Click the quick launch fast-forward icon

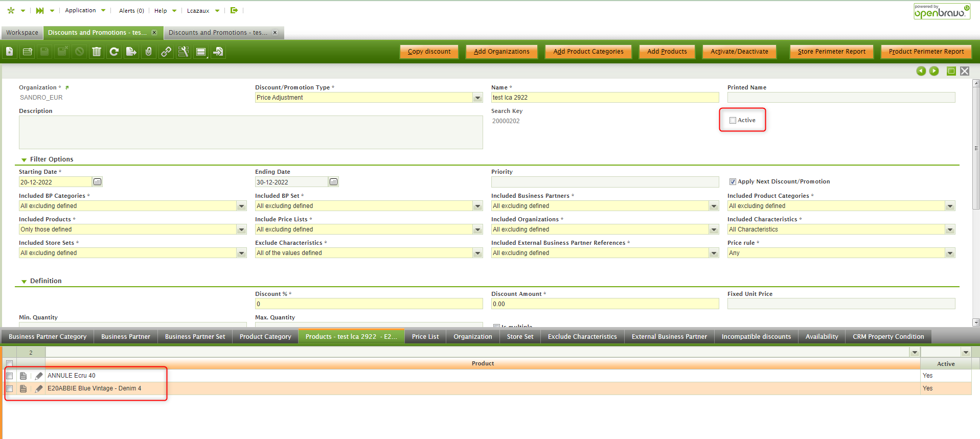(x=39, y=10)
